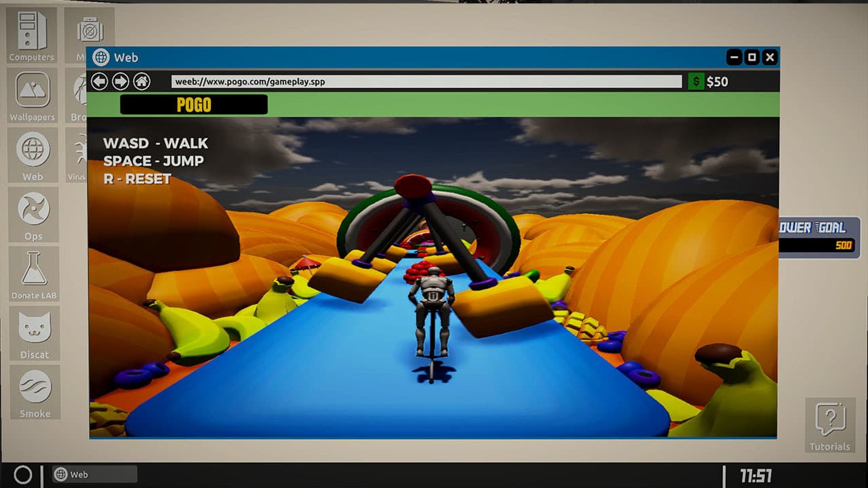The width and height of the screenshot is (868, 488).
Task: Click the Virus bug desktop icon
Action: 77,155
